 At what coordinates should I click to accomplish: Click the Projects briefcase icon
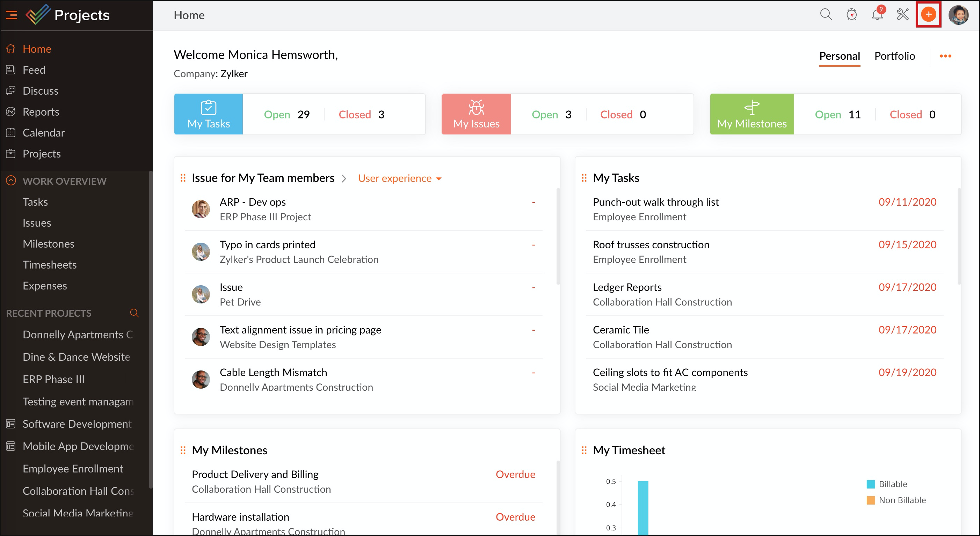[x=10, y=153]
